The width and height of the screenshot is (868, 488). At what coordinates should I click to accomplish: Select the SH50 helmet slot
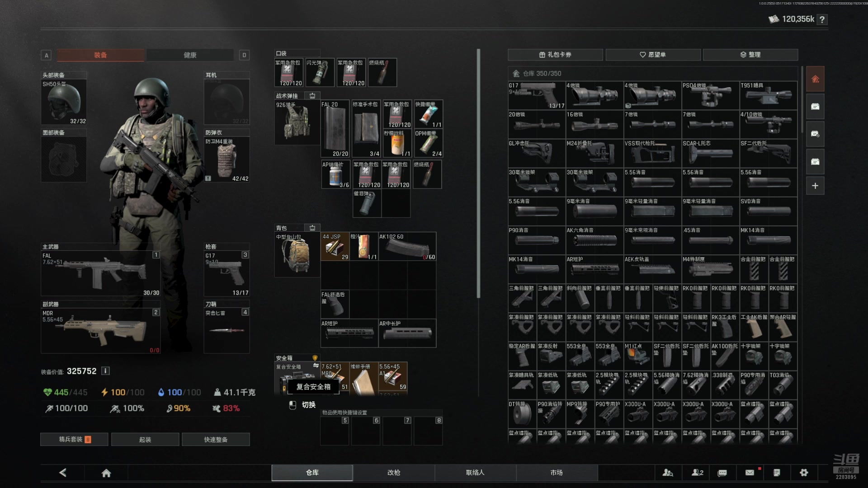tap(64, 102)
